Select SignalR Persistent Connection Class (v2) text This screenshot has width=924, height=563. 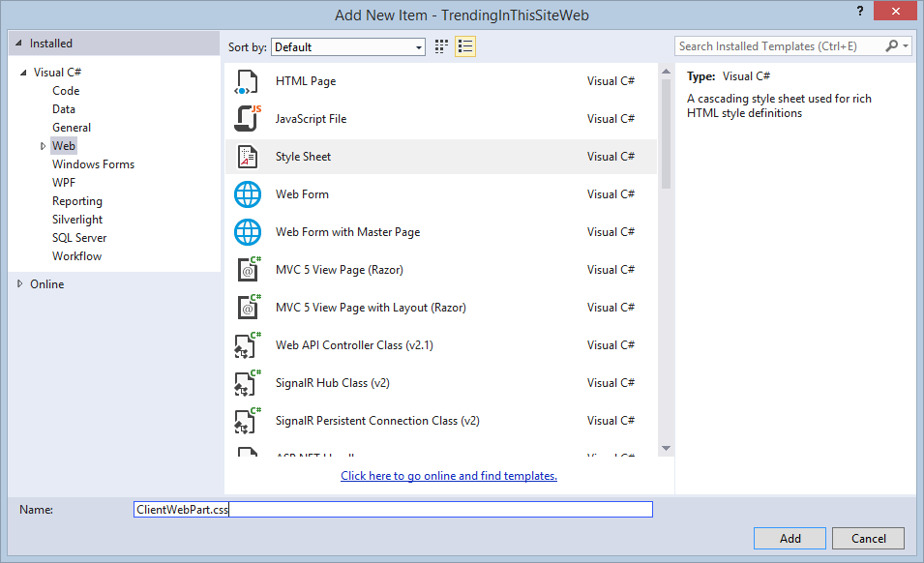click(x=377, y=421)
